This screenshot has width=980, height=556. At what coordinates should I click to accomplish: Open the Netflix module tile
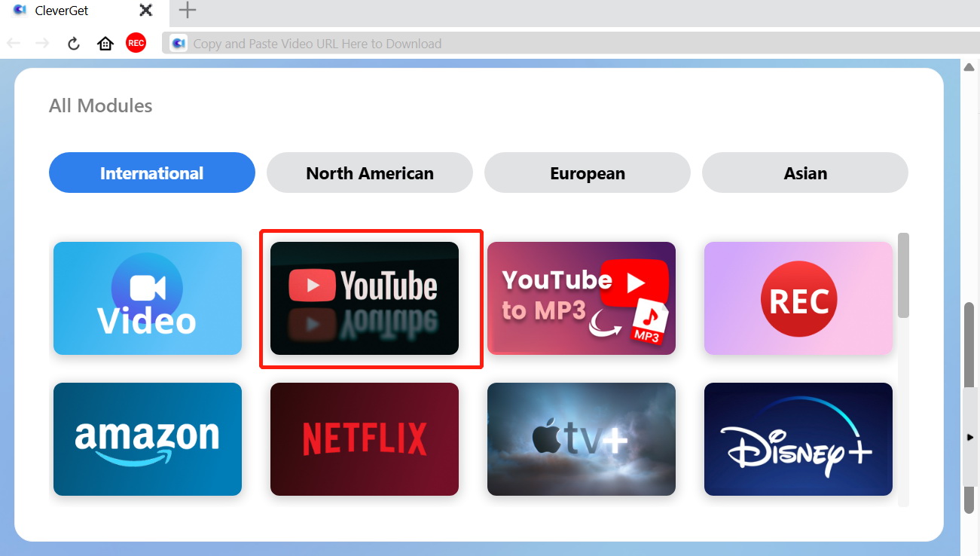365,439
